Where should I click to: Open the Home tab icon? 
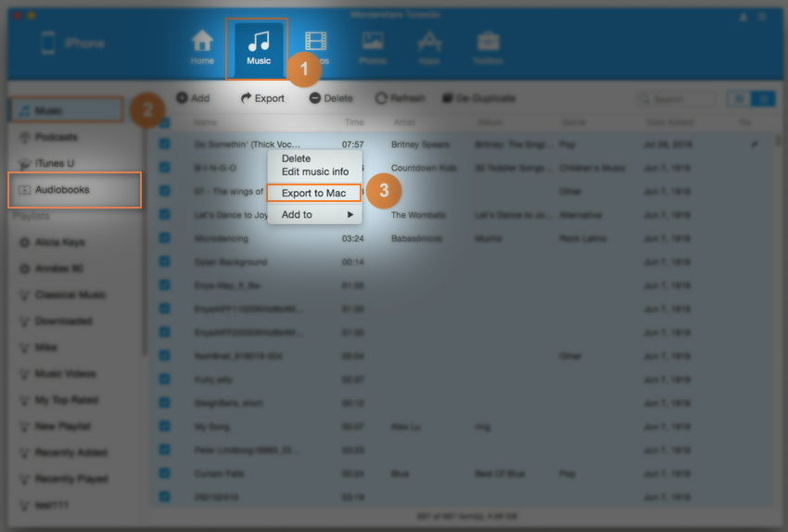pos(202,42)
